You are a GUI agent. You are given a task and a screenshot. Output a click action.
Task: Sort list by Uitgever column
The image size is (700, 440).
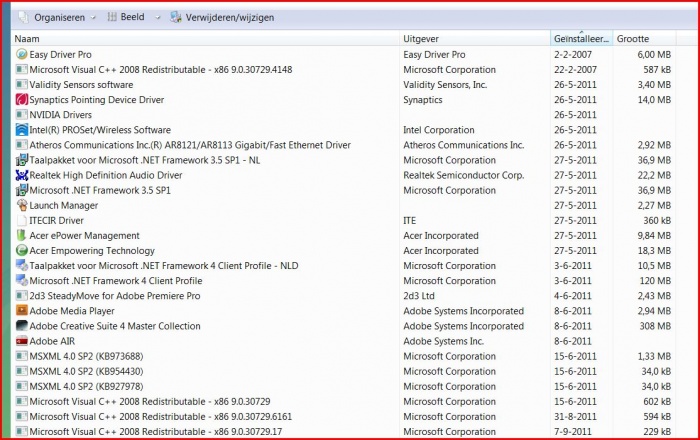(470, 38)
